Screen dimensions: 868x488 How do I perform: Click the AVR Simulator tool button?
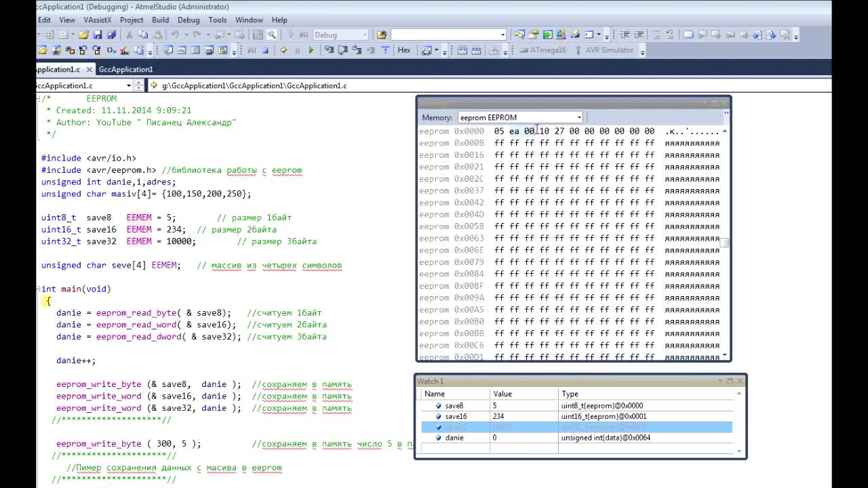[x=604, y=50]
